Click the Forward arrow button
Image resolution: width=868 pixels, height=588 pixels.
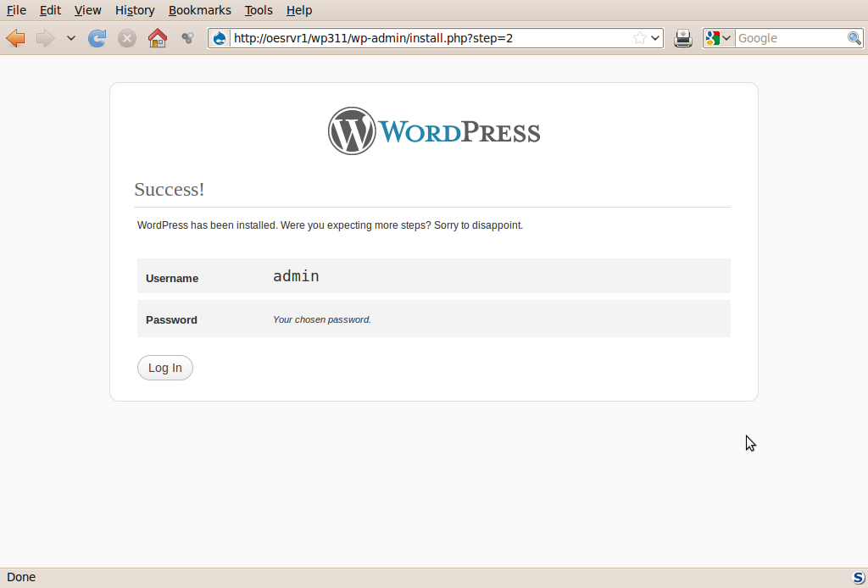coord(46,38)
